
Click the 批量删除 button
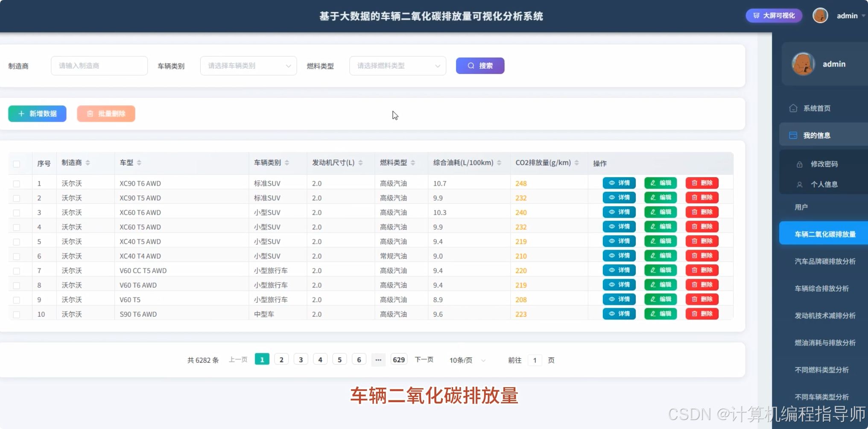(x=106, y=114)
